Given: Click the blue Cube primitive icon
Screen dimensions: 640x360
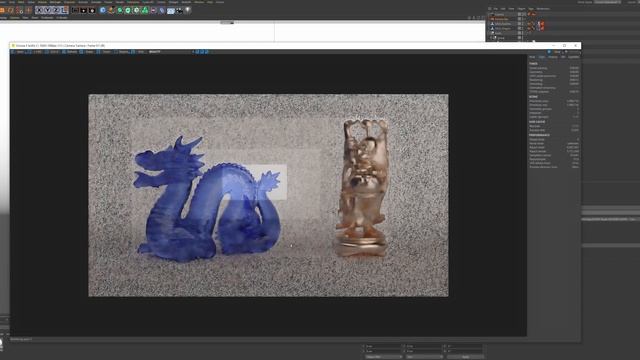Looking at the screenshot, I should tap(102, 10).
